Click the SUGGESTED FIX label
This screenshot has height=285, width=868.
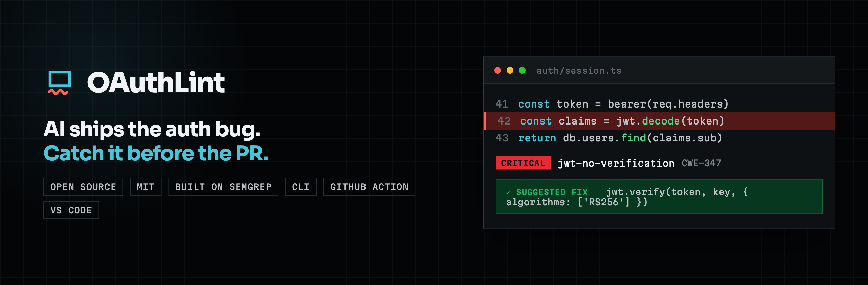[x=552, y=192]
